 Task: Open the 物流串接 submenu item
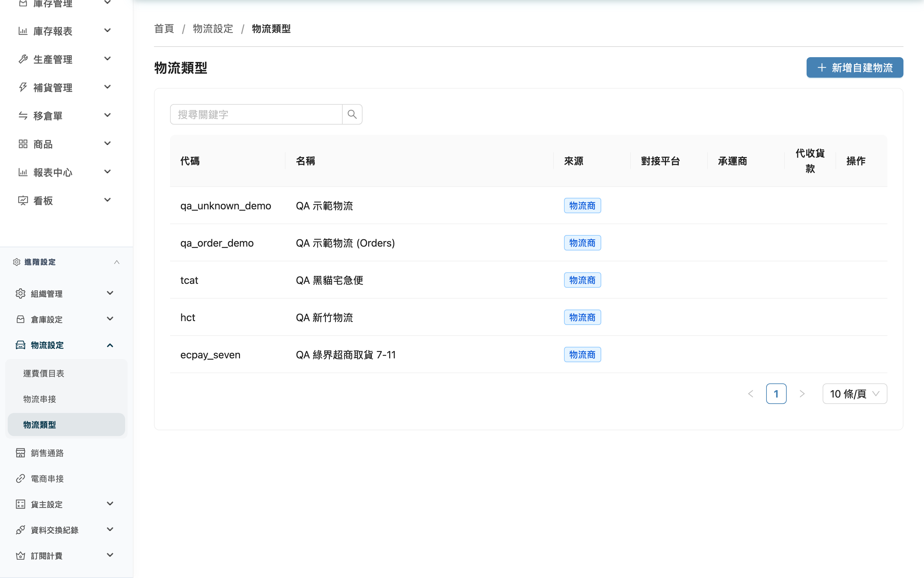pyautogui.click(x=66, y=399)
